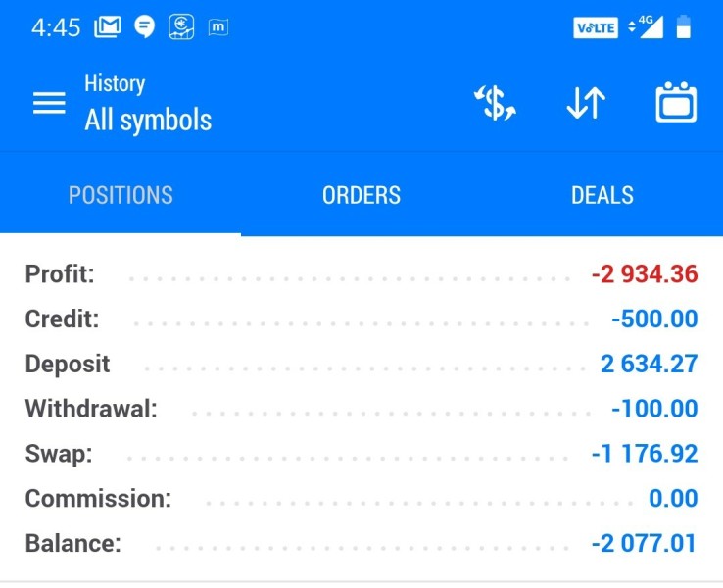Expand the All symbols selector
Image resolution: width=723 pixels, height=588 pixels.
148,121
